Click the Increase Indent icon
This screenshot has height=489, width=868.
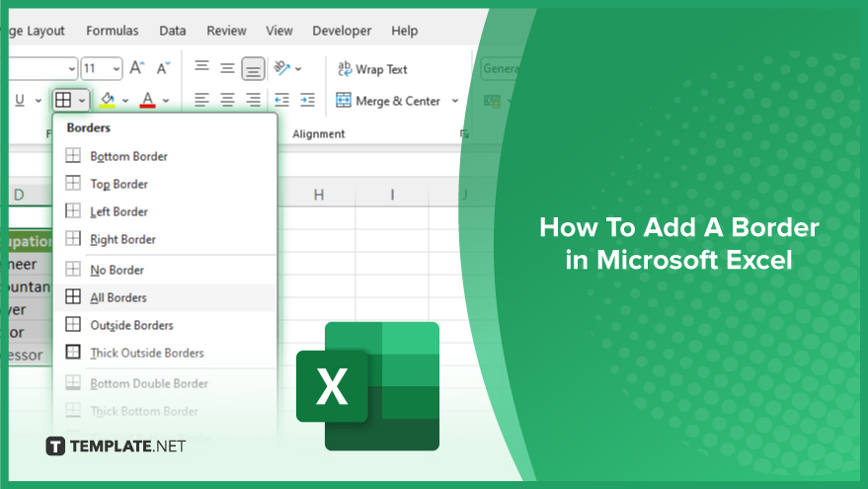tap(307, 100)
